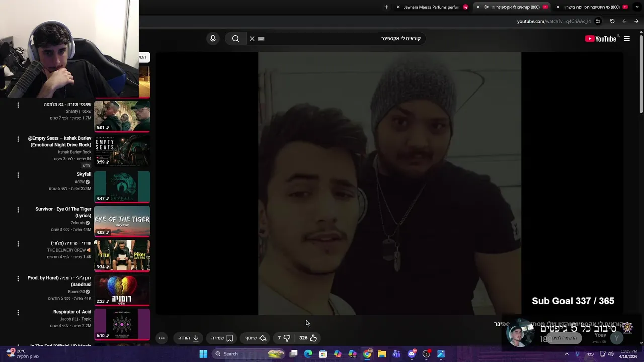The width and height of the screenshot is (644, 362).
Task: Launch Microsoft Edge from taskbar
Action: [x=308, y=354]
